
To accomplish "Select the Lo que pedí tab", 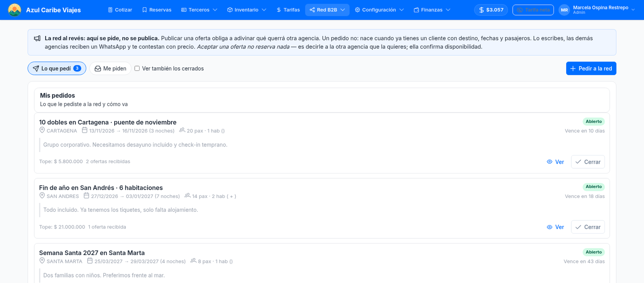I will click(x=57, y=68).
